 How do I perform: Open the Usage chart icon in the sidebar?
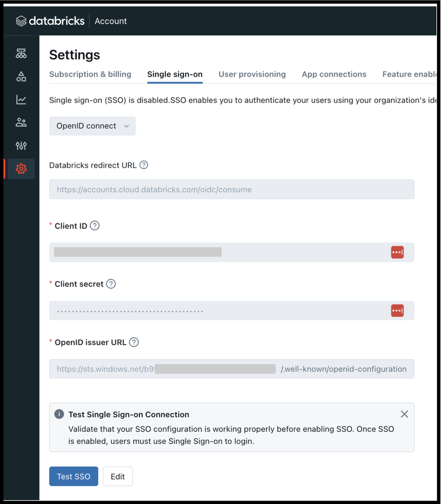click(x=21, y=100)
